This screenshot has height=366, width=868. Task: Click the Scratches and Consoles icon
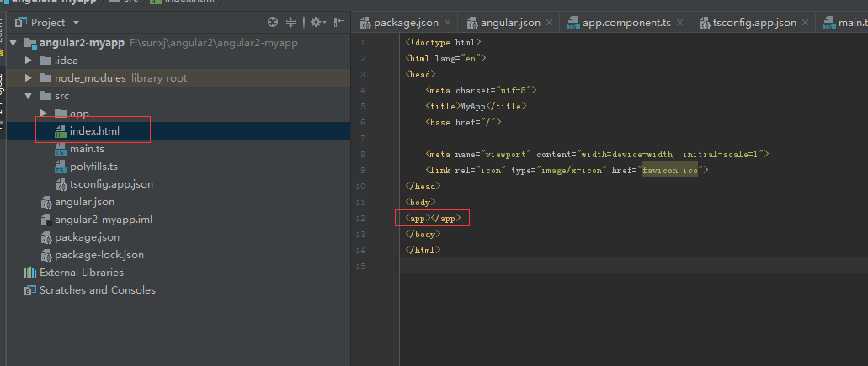tap(30, 290)
